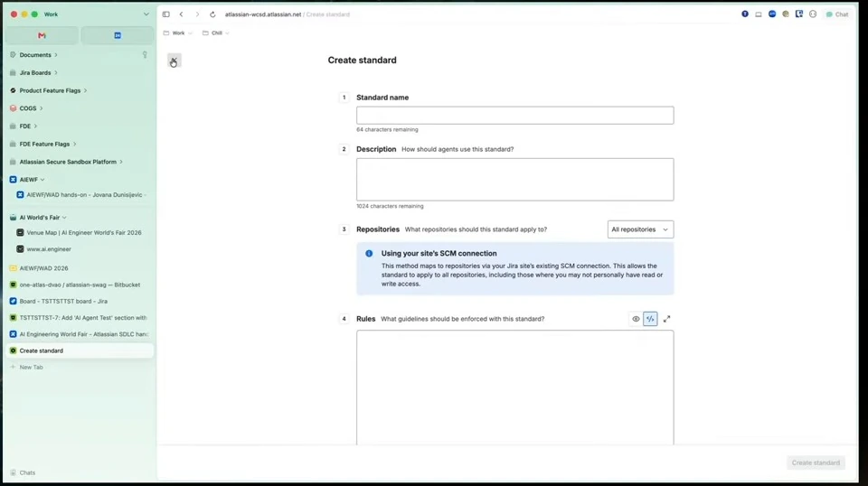Go forward with the right arrow

[x=197, y=14]
